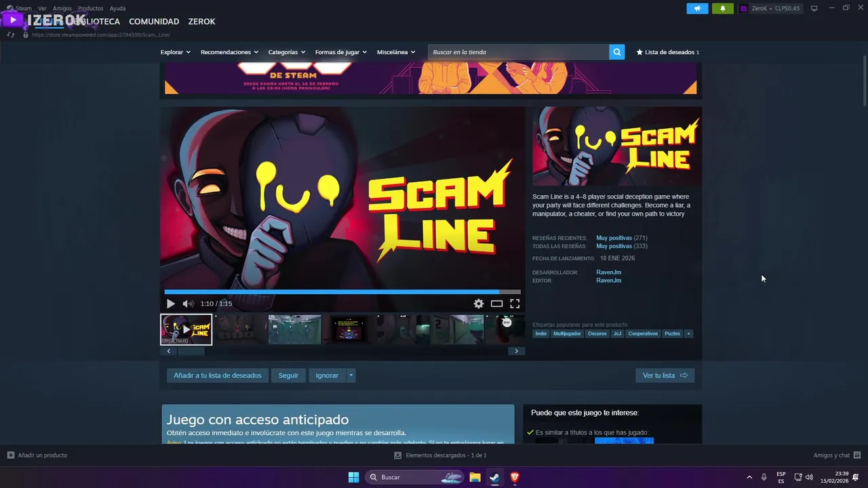The image size is (868, 488).
Task: Expand the Recomendaciones menu
Action: [x=229, y=52]
